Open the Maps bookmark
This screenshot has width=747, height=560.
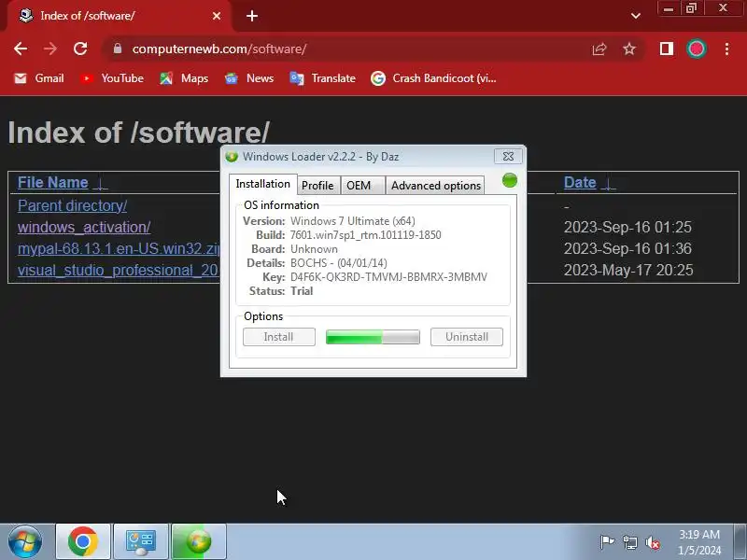click(184, 78)
